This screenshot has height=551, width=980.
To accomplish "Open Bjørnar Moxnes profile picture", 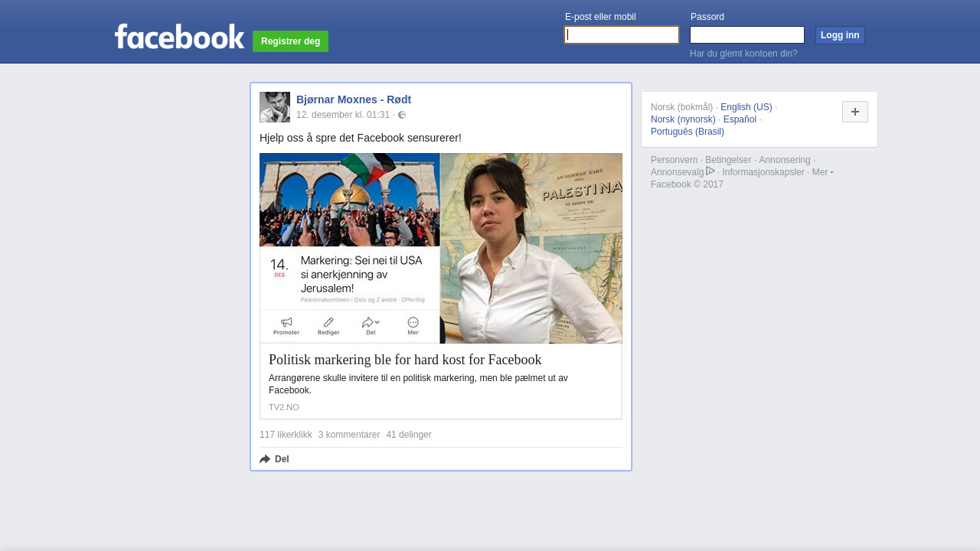I will (275, 107).
